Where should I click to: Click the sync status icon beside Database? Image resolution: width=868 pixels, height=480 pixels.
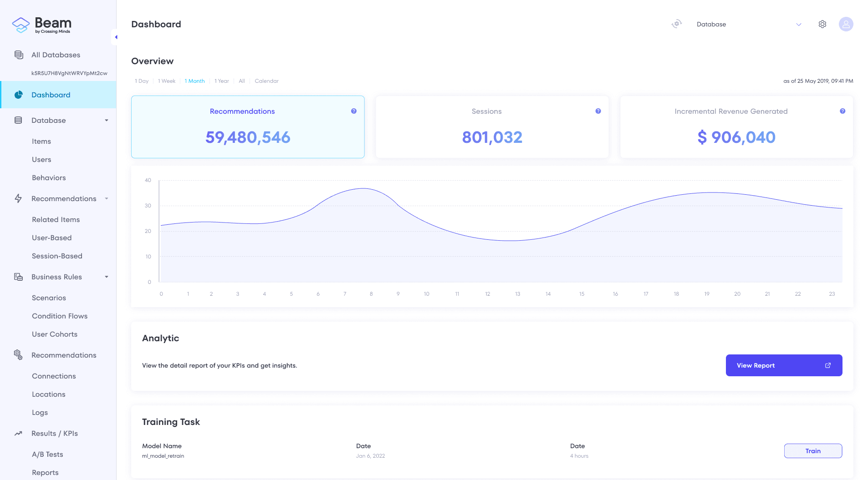pyautogui.click(x=677, y=24)
